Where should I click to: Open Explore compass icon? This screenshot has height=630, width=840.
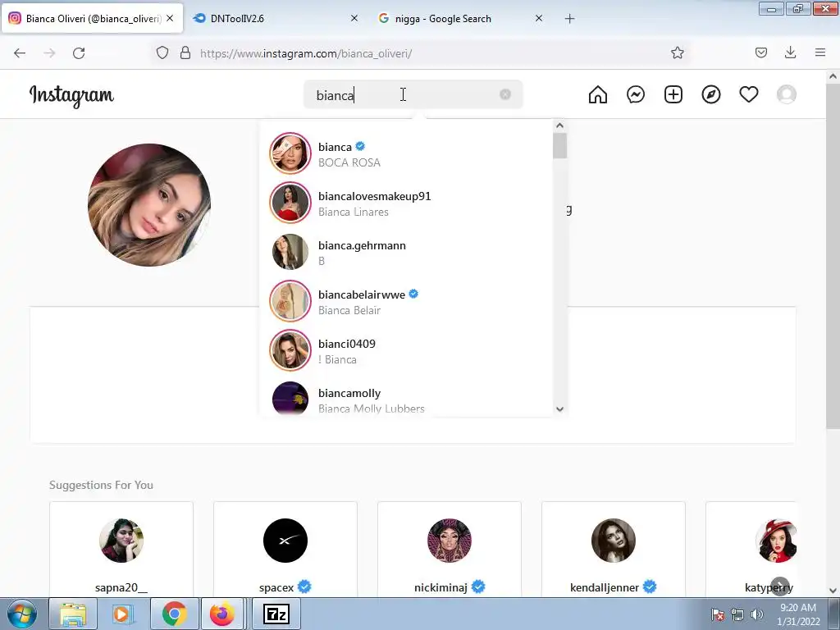coord(711,95)
